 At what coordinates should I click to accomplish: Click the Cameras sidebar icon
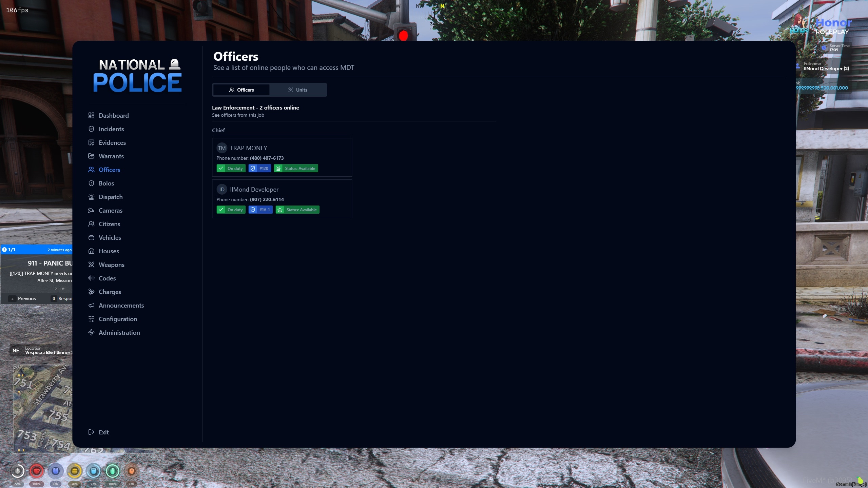tap(91, 210)
